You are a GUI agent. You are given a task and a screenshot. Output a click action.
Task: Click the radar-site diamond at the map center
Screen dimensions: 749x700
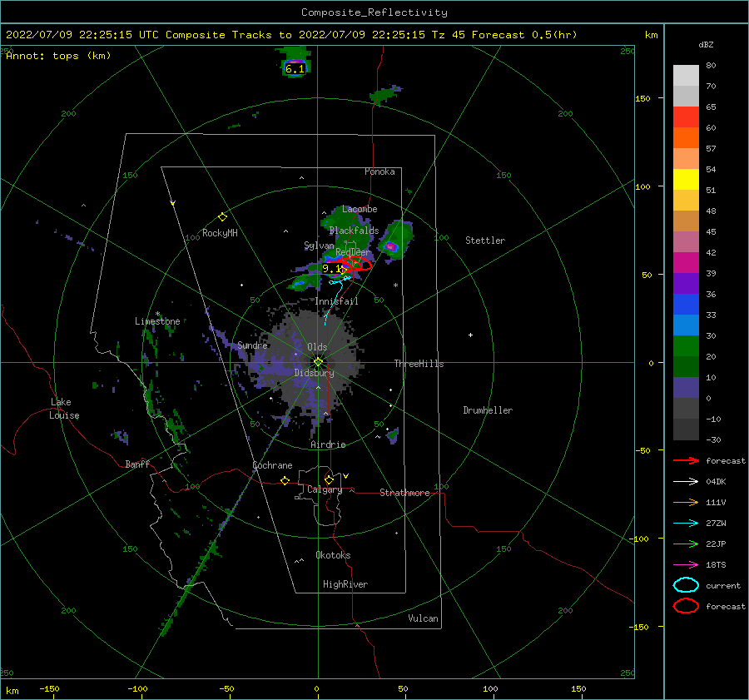tap(318, 362)
